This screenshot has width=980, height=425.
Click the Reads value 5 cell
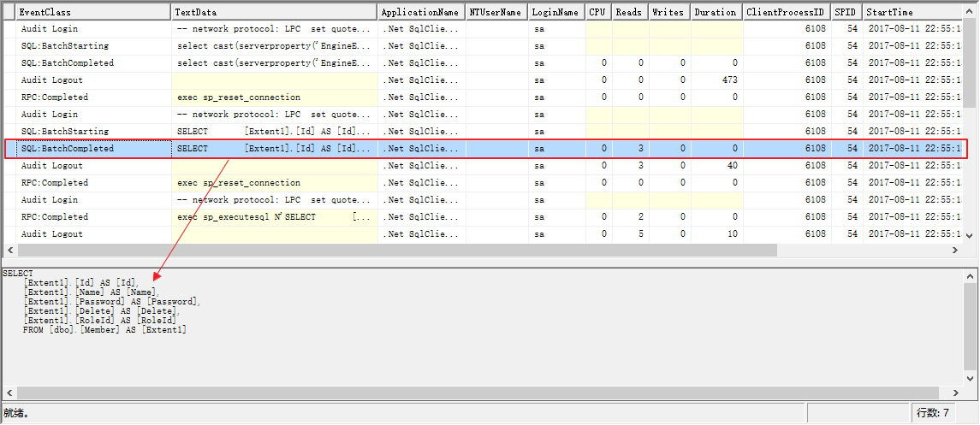(631, 234)
